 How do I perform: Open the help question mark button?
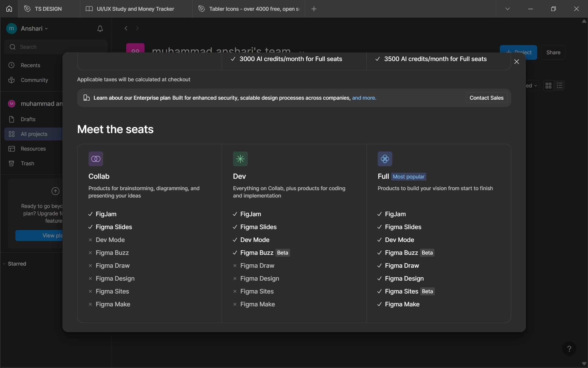[x=569, y=349]
